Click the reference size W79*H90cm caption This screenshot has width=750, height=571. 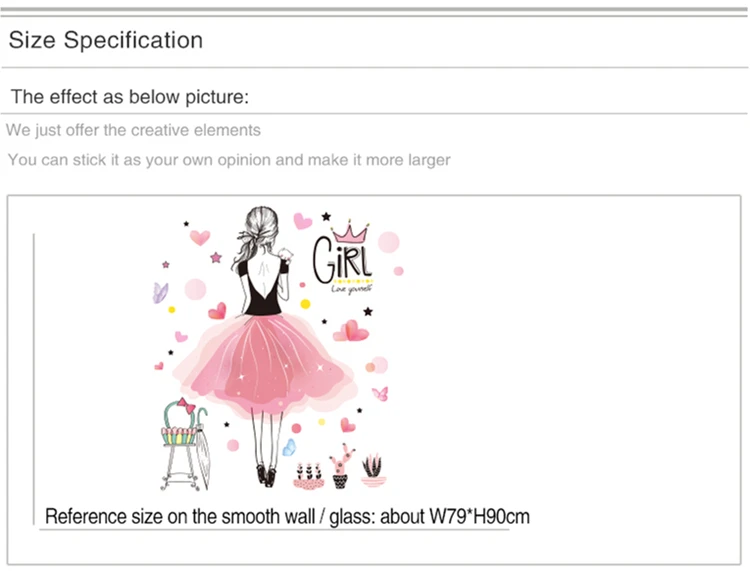pyautogui.click(x=287, y=516)
